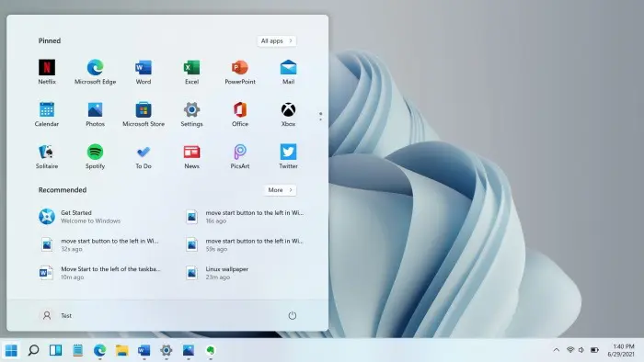The image size is (644, 362).
Task: Open Settings from the taskbar
Action: tap(167, 351)
